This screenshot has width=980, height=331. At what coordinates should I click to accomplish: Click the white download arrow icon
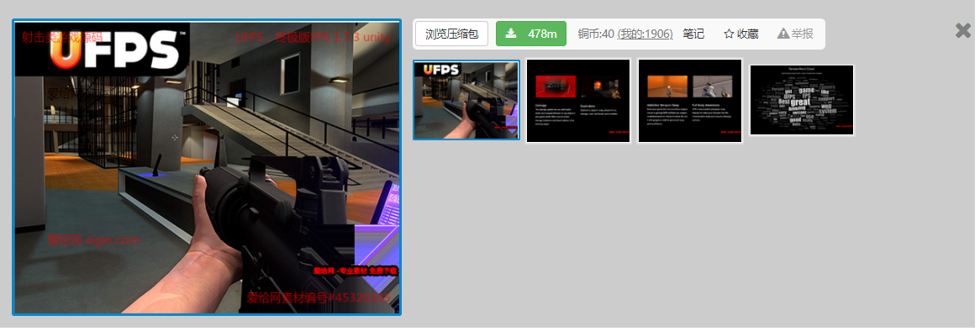511,34
